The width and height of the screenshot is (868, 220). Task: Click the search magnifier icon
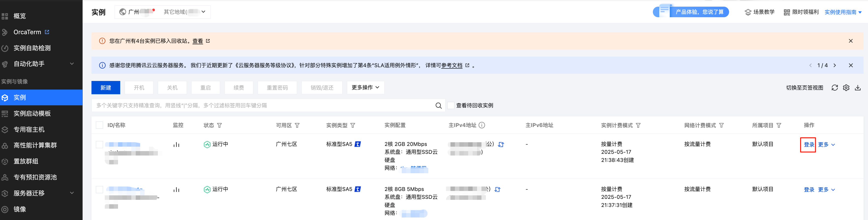tap(438, 106)
